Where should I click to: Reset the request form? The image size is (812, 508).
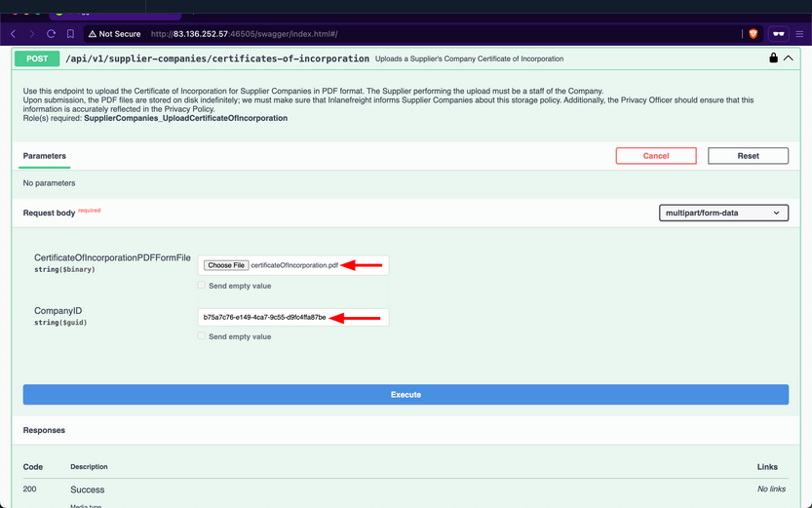[748, 156]
